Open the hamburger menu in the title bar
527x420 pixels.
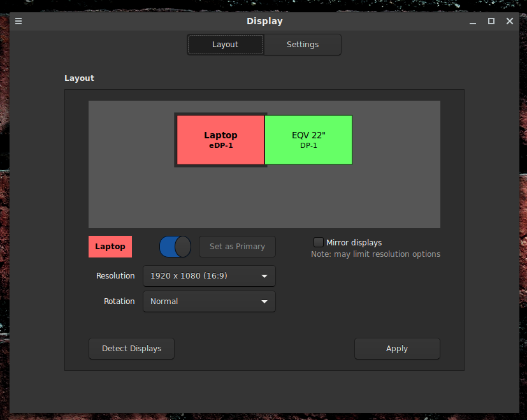pos(18,21)
